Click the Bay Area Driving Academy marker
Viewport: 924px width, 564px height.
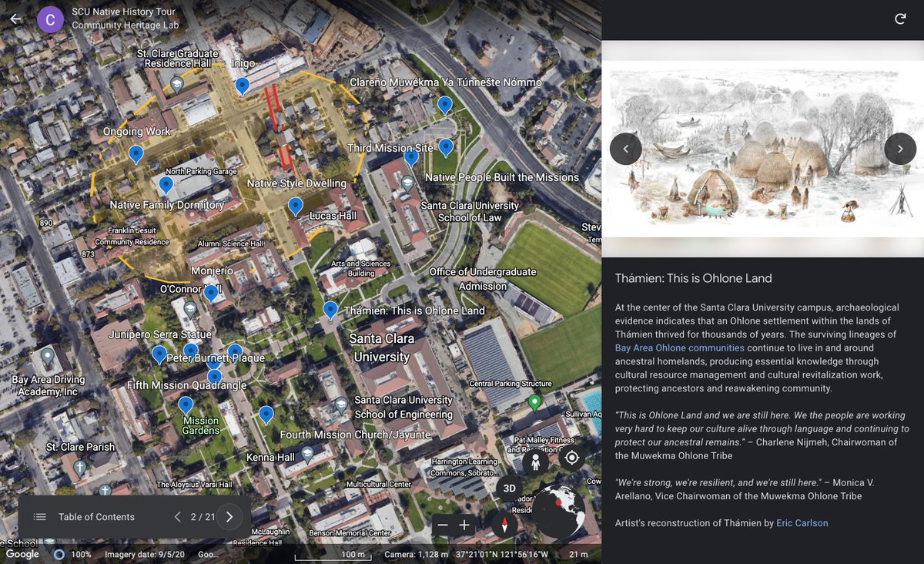48,357
